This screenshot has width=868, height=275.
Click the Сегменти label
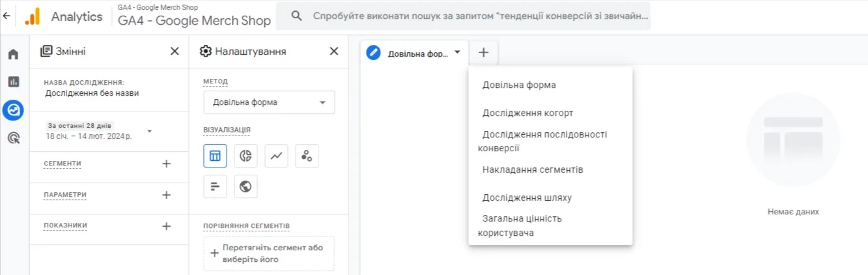[63, 164]
